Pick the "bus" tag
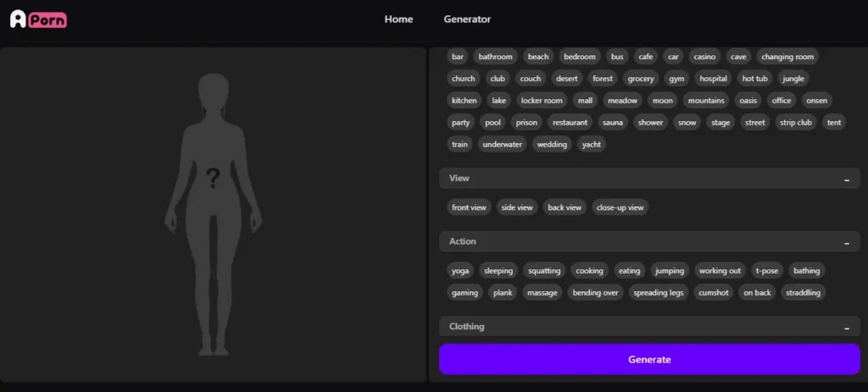 (617, 57)
